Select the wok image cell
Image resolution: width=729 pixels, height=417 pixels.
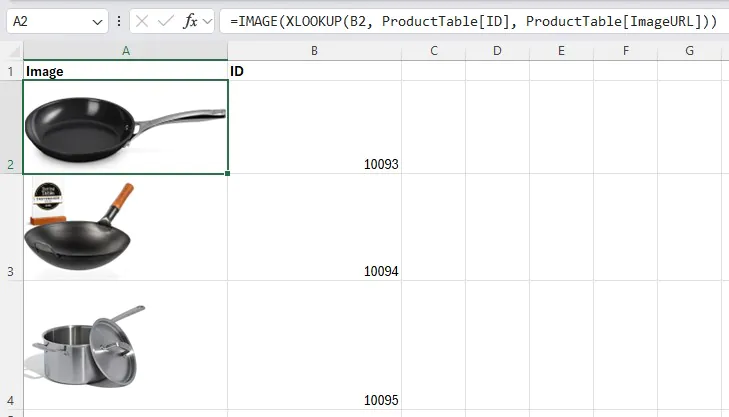coord(126,227)
